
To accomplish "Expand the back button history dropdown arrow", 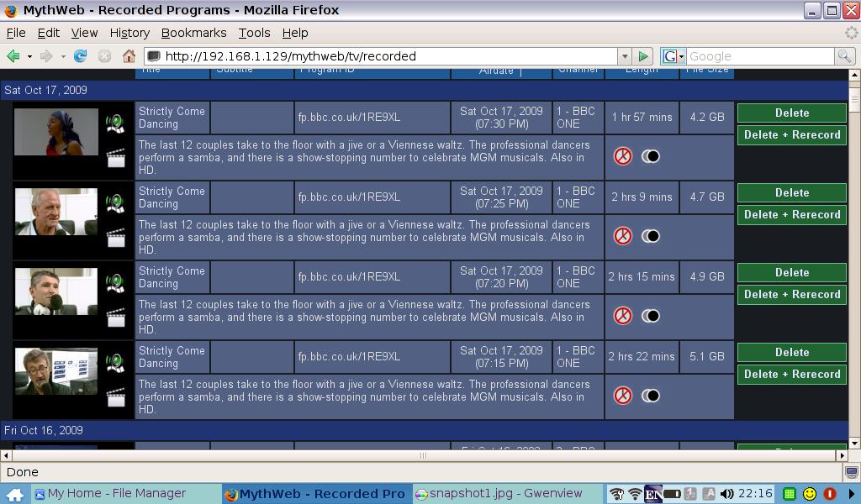I will (29, 56).
